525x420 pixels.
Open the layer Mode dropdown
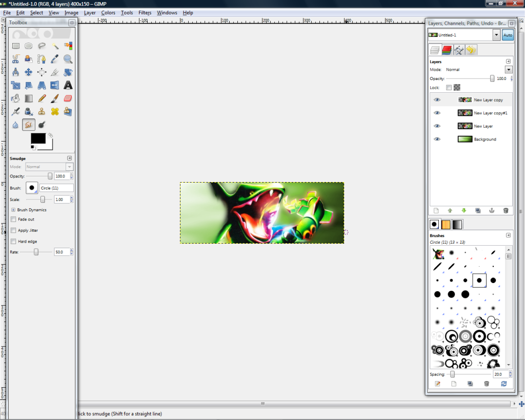pos(509,70)
